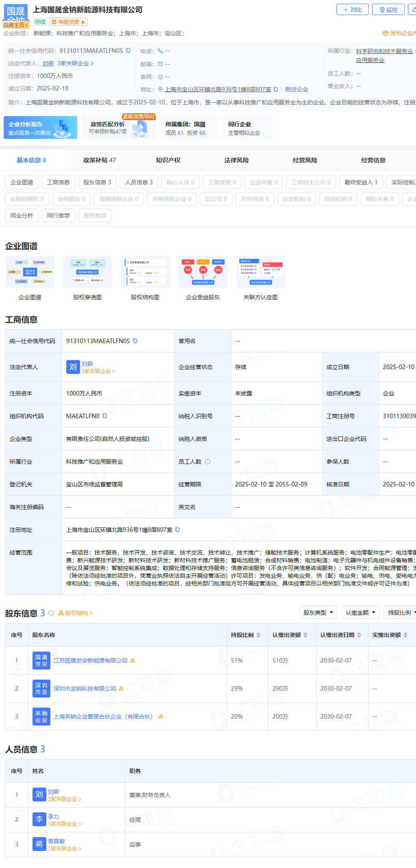Open 同行企业 card
Screen dimensions: 416x868
pyautogui.click(x=247, y=127)
